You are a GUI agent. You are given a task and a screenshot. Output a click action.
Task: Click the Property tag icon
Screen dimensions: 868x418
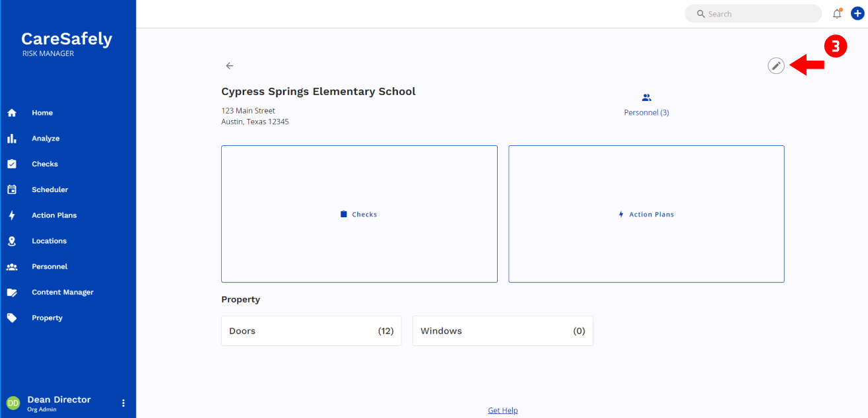(12, 318)
